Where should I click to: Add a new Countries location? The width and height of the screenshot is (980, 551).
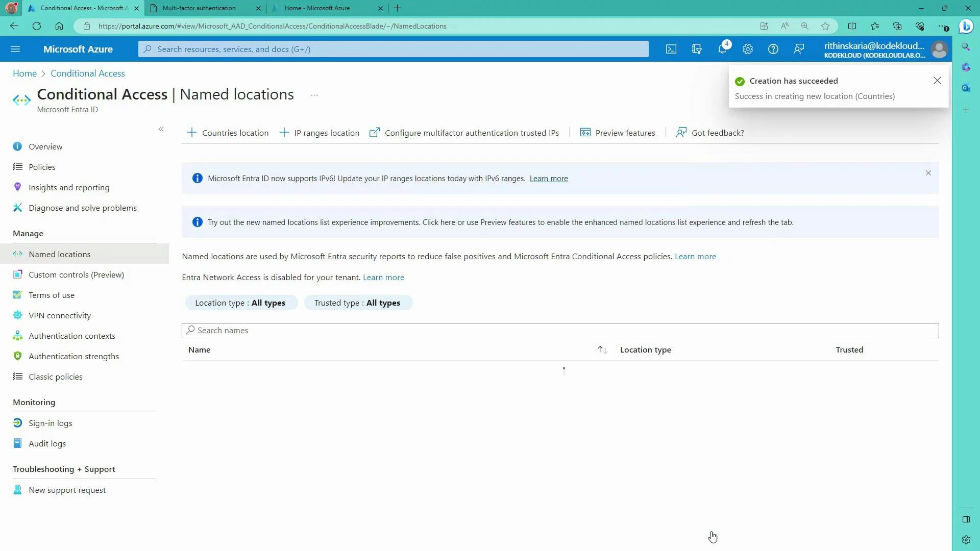[x=227, y=133]
